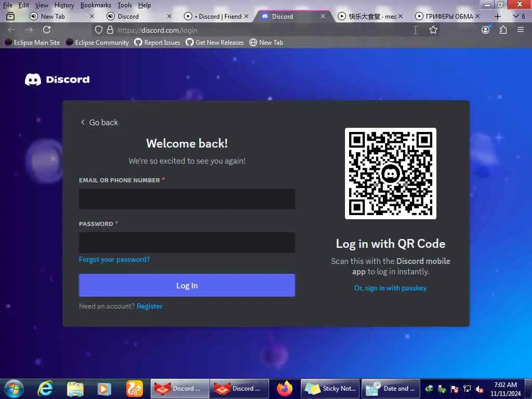Image resolution: width=532 pixels, height=399 pixels.
Task: Open the Help menu
Action: [144, 5]
